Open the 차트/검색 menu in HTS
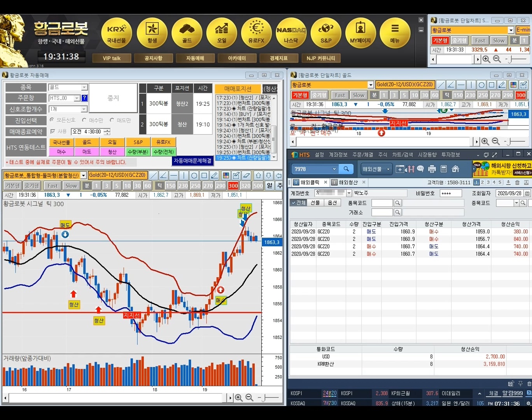Screen dimensions: 532x420 [402, 155]
